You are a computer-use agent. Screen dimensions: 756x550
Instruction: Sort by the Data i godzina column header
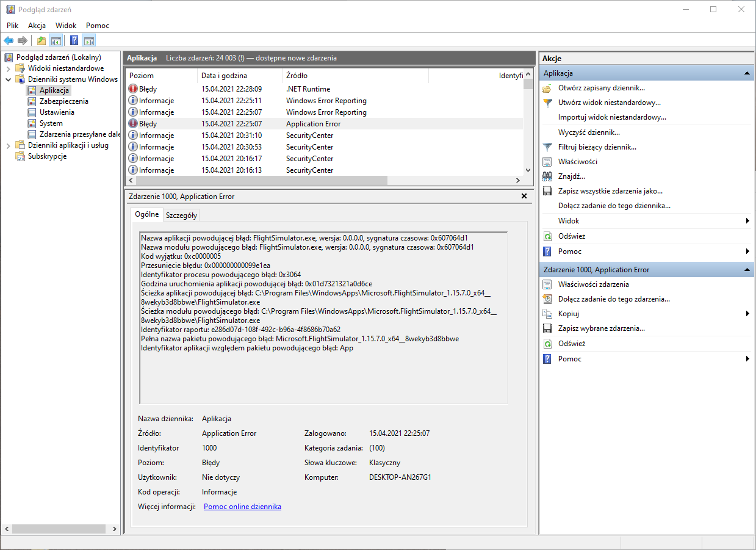click(x=240, y=76)
